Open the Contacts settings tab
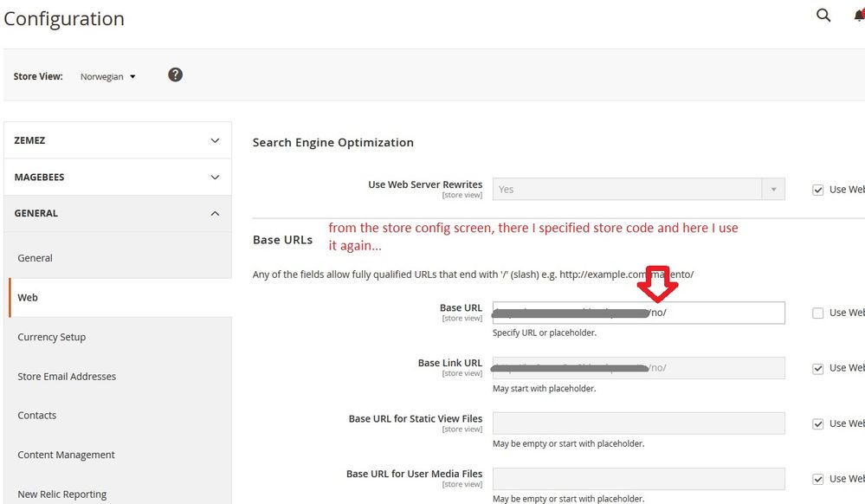The width and height of the screenshot is (865, 504). [x=37, y=416]
